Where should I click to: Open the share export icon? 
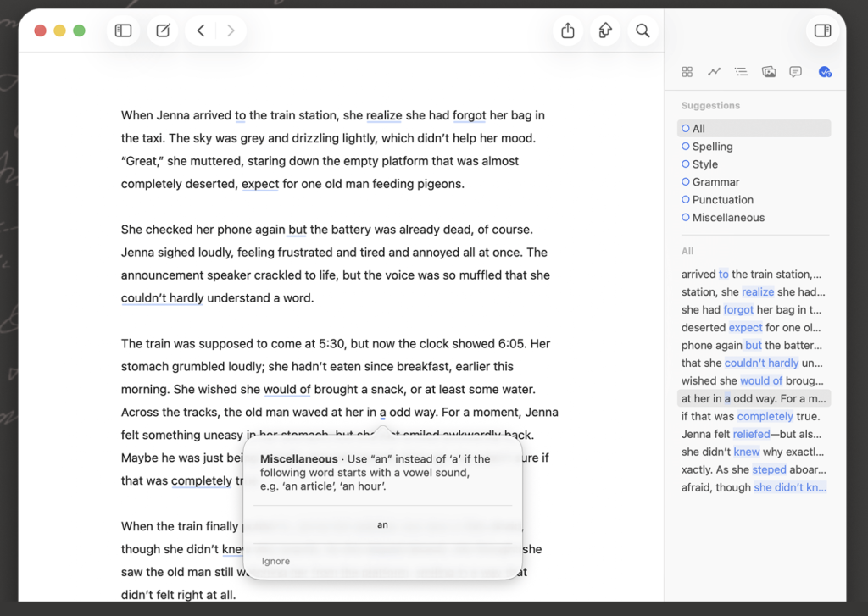pos(568,31)
